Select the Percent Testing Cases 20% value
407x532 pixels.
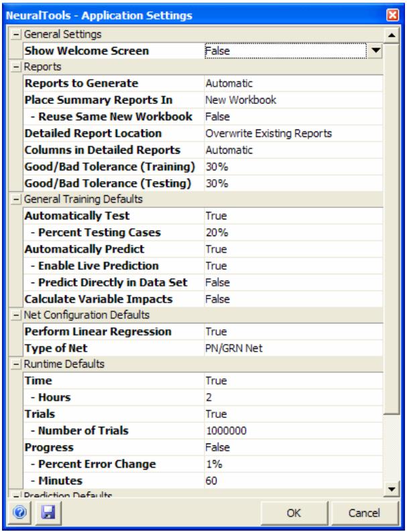pyautogui.click(x=294, y=232)
